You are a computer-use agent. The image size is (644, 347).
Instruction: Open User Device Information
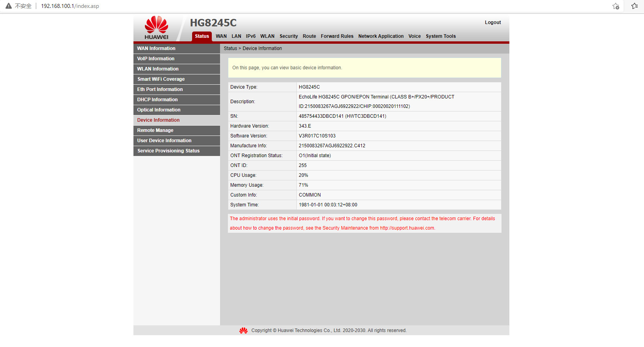[x=164, y=141]
